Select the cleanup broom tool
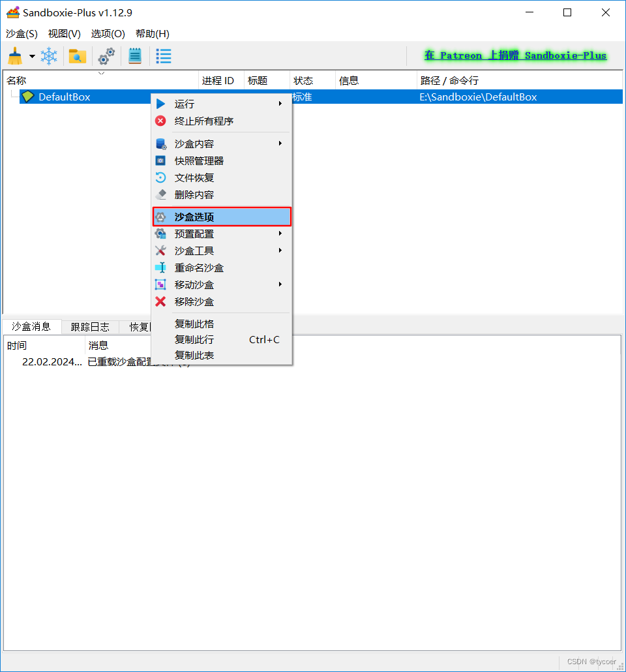Image resolution: width=626 pixels, height=672 pixels. (14, 56)
